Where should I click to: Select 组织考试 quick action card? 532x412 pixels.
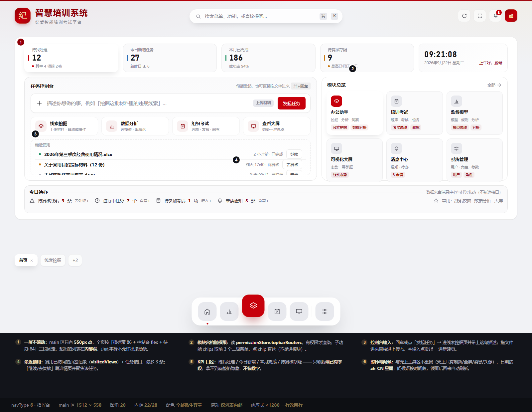tap(206, 126)
